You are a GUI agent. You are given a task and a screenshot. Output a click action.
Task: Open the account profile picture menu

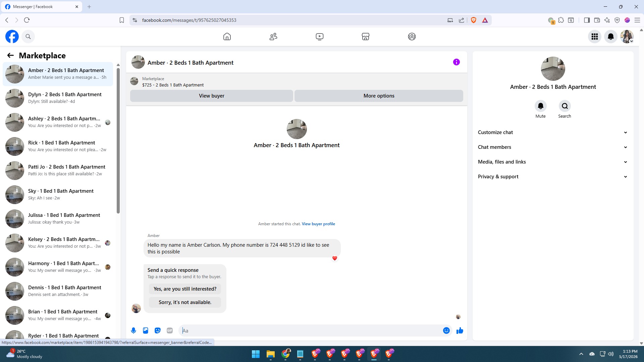pos(627,37)
